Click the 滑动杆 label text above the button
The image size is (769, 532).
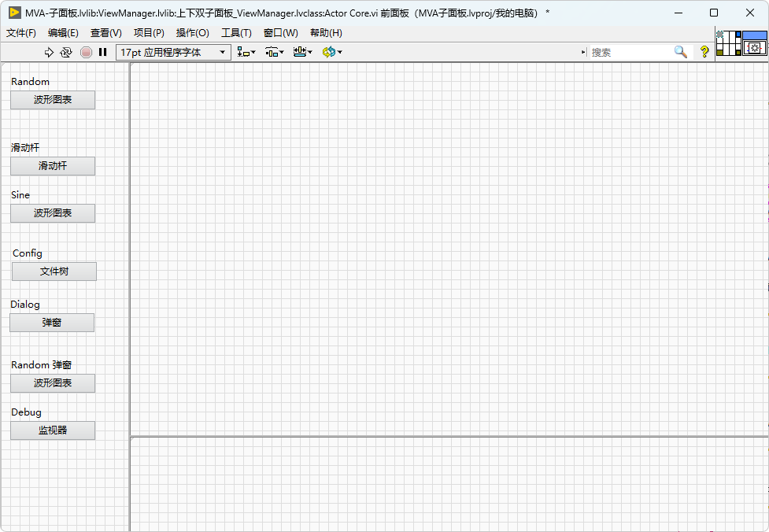coord(25,148)
